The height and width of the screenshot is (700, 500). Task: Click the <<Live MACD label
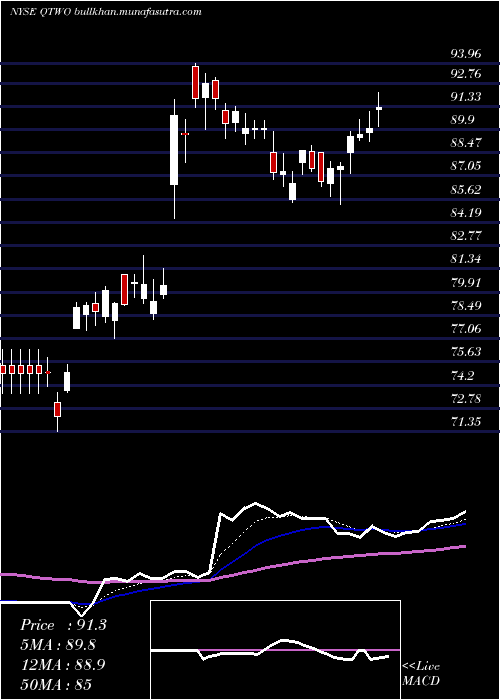pyautogui.click(x=421, y=673)
